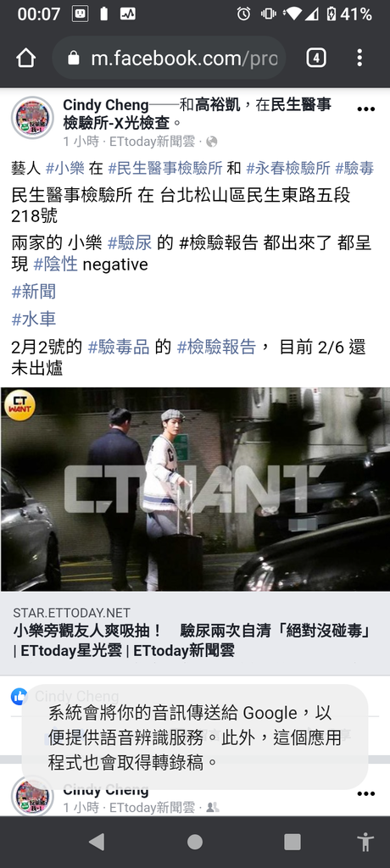Screen dimensions: 390x868
Task: Open the #小樂 hashtag
Action: [64, 169]
